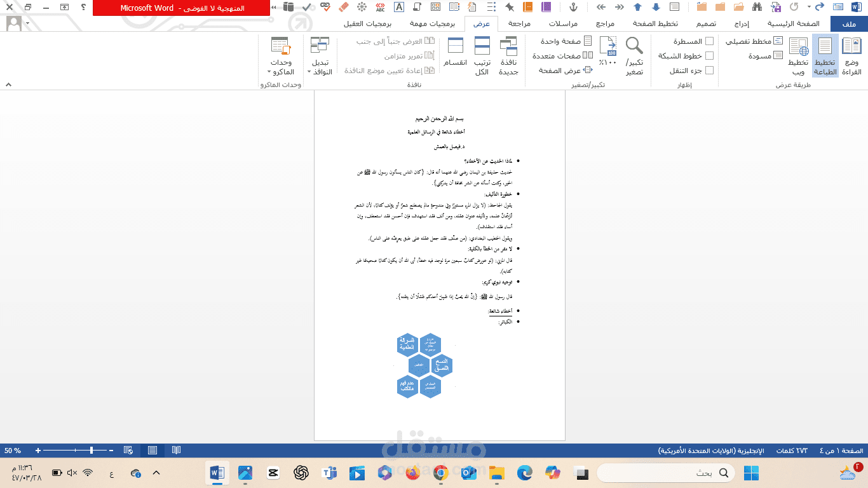Open ribbon display options button
868x488 pixels.
pyautogui.click(x=65, y=7)
